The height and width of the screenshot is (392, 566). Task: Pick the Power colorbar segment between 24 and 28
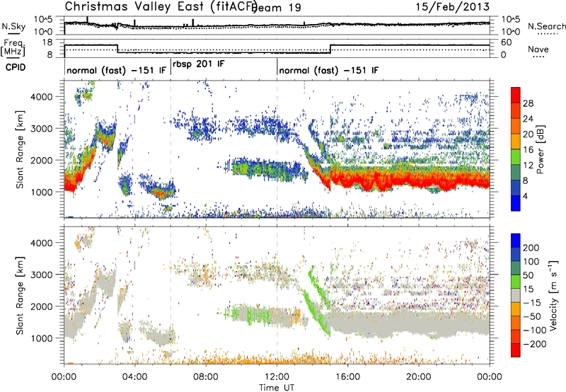click(x=516, y=110)
